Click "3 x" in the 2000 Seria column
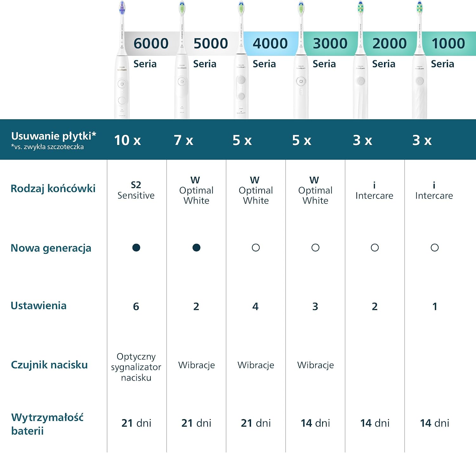 pyautogui.click(x=362, y=140)
